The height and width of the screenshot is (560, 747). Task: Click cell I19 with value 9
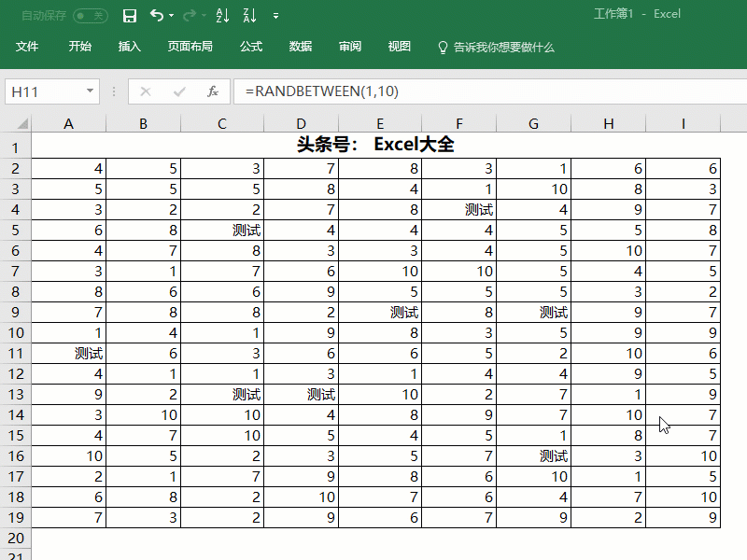click(684, 518)
